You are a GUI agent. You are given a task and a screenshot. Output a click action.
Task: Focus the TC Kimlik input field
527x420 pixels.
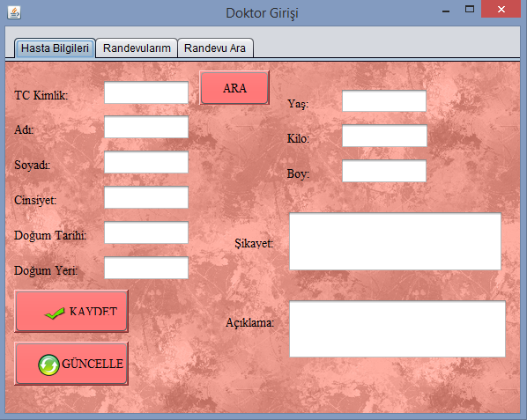tap(146, 92)
